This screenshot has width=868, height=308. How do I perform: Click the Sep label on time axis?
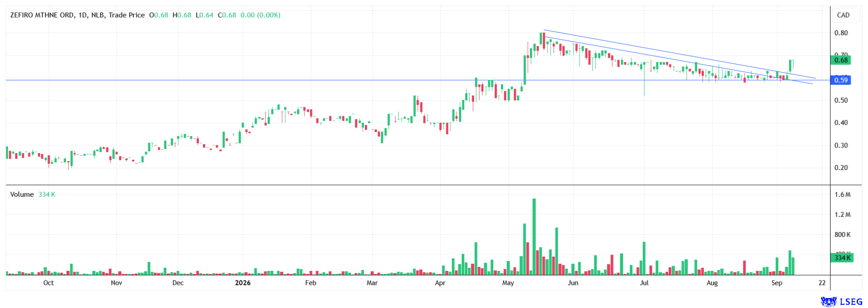coord(777,283)
